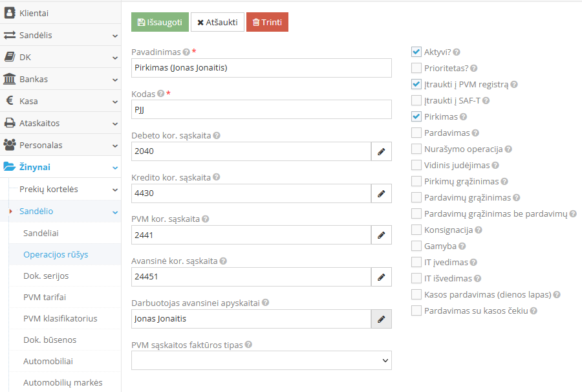Click the pencil icon next to Debeto kor. sąskaita
Image resolution: width=582 pixels, height=392 pixels.
pos(381,151)
